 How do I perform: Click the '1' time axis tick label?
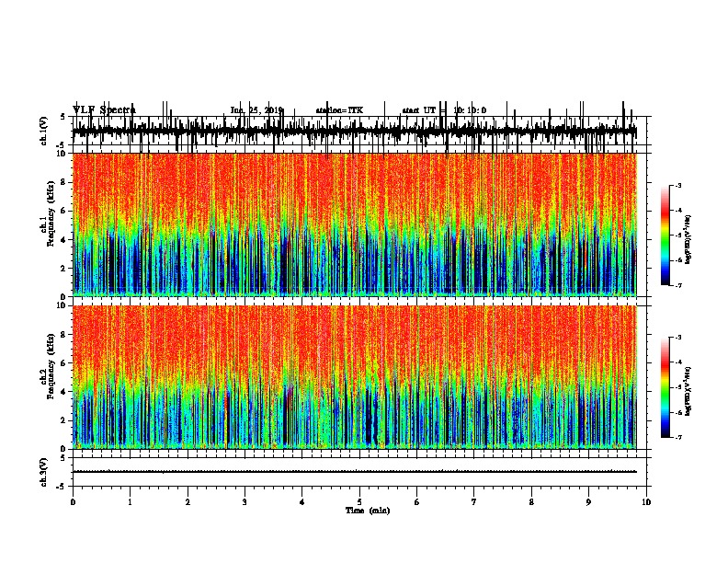pyautogui.click(x=131, y=502)
